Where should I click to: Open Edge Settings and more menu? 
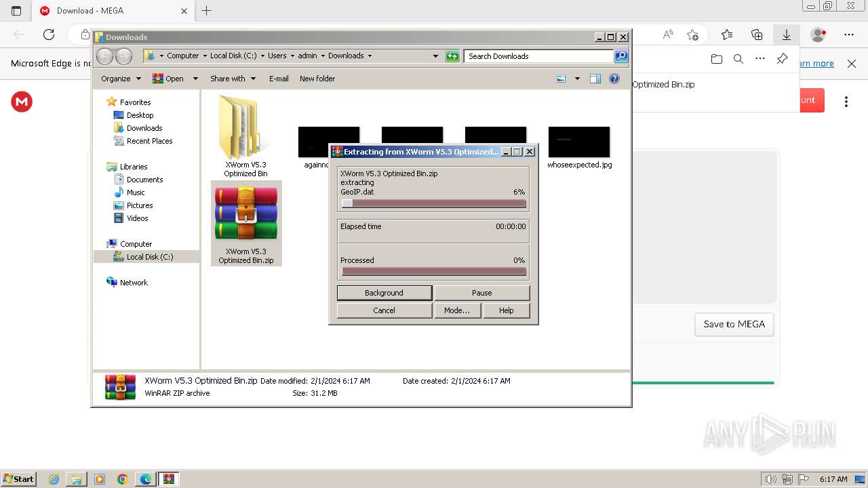click(x=849, y=35)
